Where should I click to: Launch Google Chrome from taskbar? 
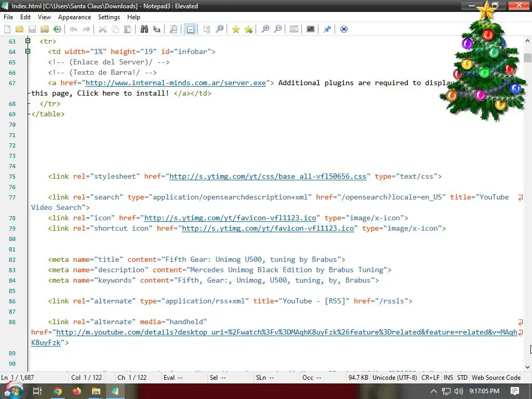tap(58, 392)
